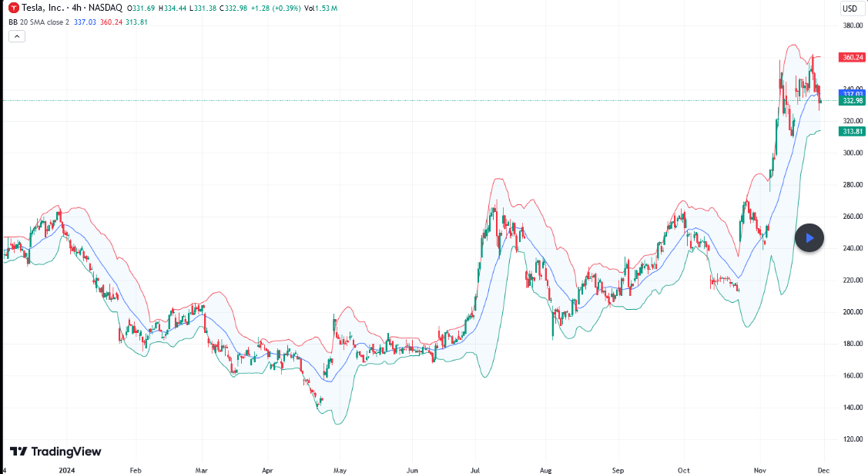Screen dimensions: 868x474
Task: Click the Oct label on the time axis
Action: click(684, 470)
